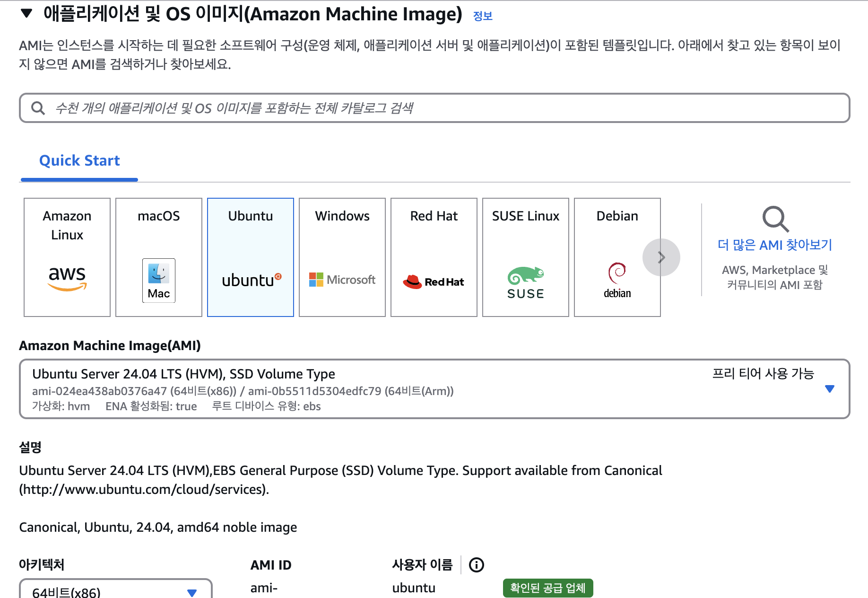Click the AMI catalog search field
868x598 pixels.
[x=434, y=108]
